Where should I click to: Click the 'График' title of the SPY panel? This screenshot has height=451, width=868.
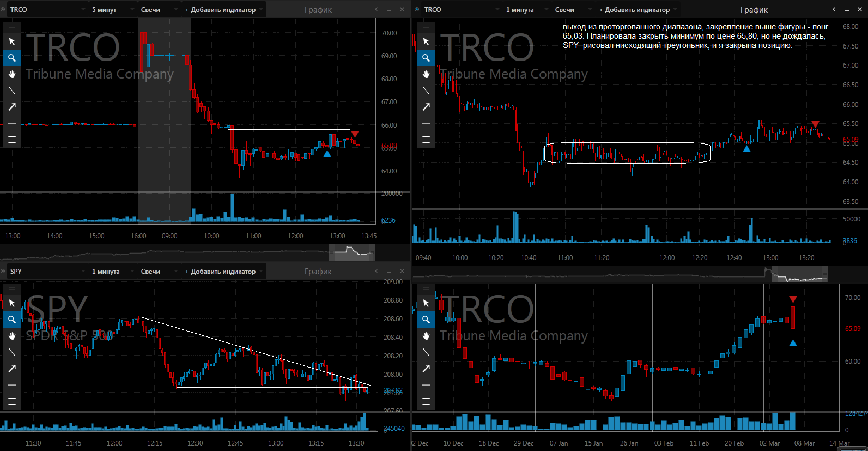click(x=318, y=272)
